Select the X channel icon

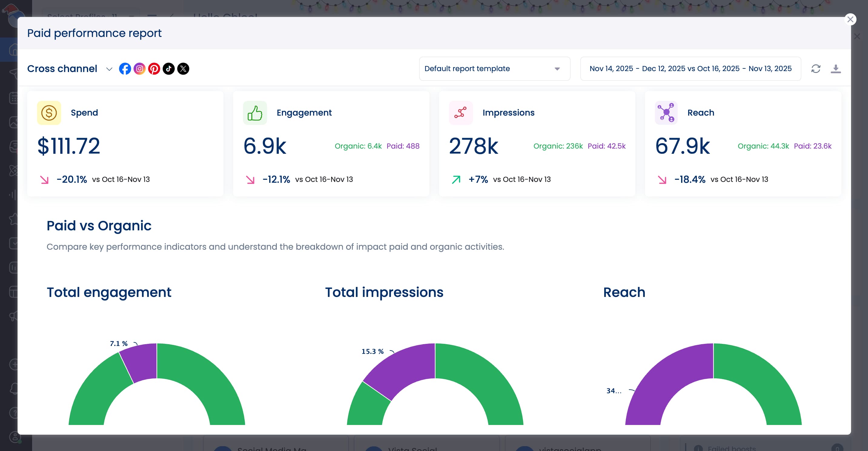click(x=183, y=69)
